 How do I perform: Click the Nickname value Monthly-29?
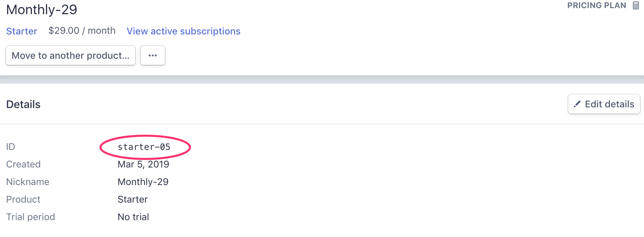[143, 182]
